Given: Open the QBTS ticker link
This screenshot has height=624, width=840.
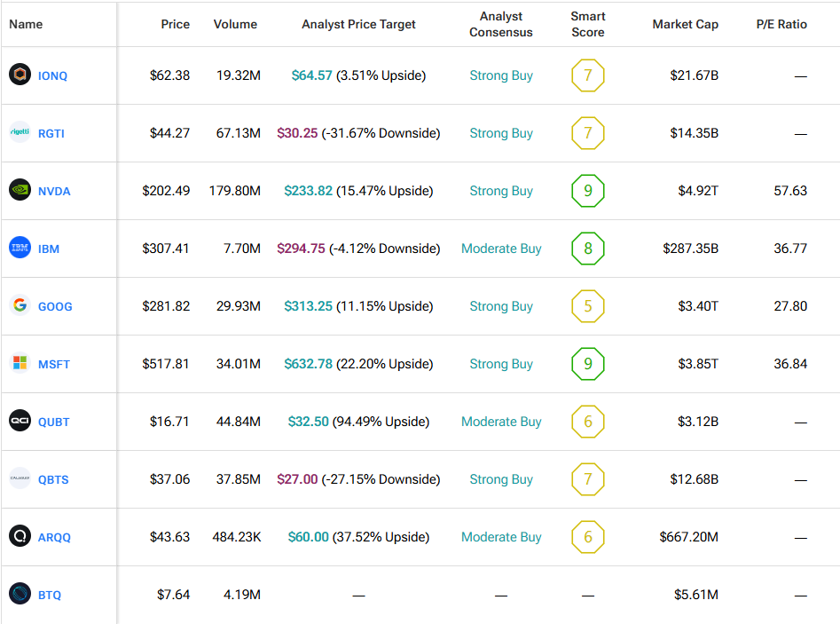Looking at the screenshot, I should click(53, 479).
